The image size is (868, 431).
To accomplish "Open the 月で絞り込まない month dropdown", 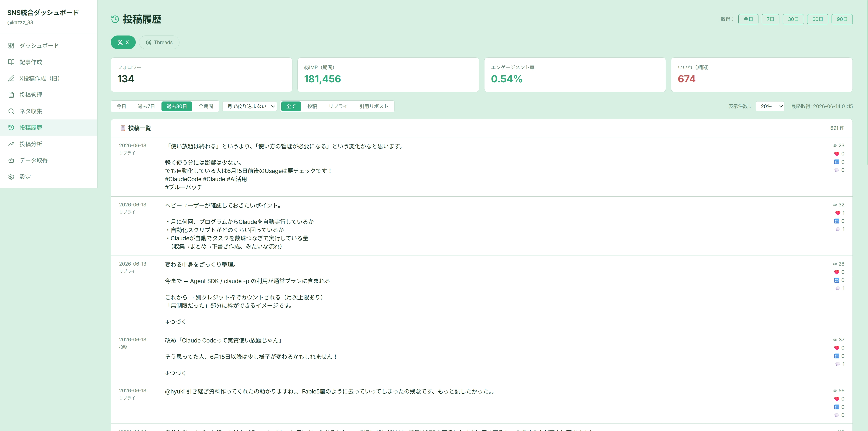I will tap(250, 106).
